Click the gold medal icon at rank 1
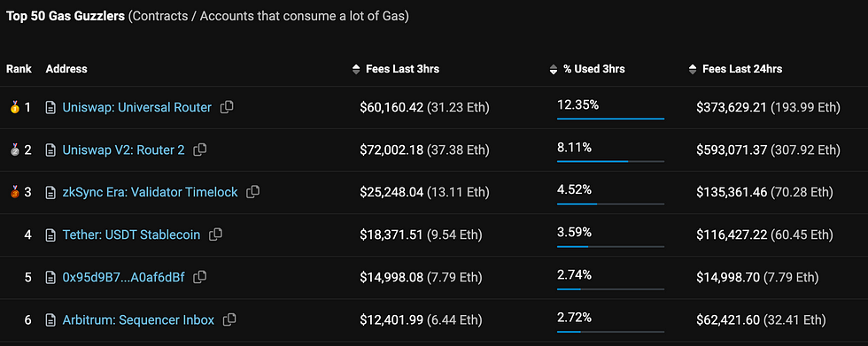The width and height of the screenshot is (868, 346). tap(15, 107)
